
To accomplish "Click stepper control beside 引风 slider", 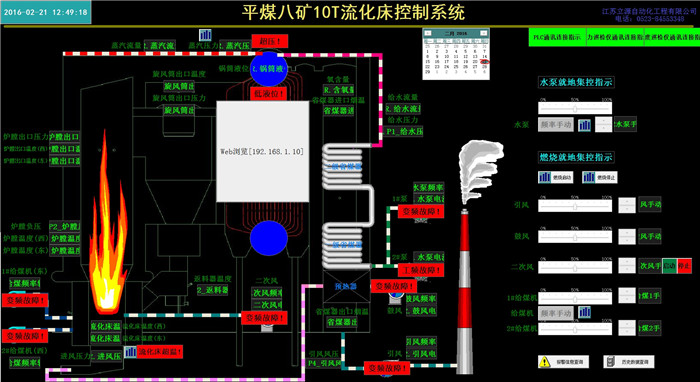I will (627, 205).
